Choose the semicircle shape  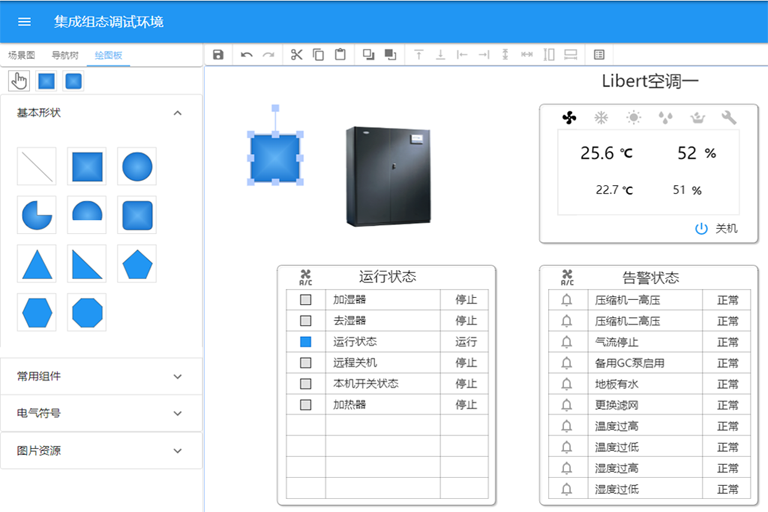click(87, 215)
